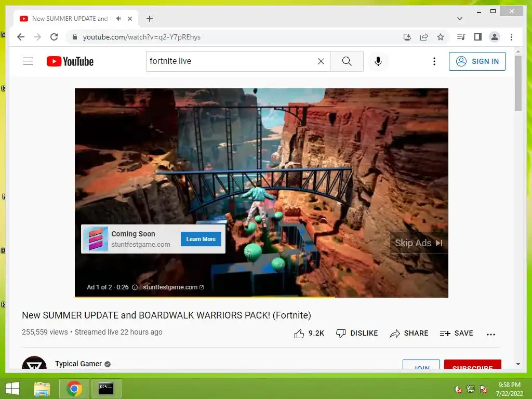The image size is (532, 399).
Task: Click the yellow ad progress bar
Action: click(205, 297)
